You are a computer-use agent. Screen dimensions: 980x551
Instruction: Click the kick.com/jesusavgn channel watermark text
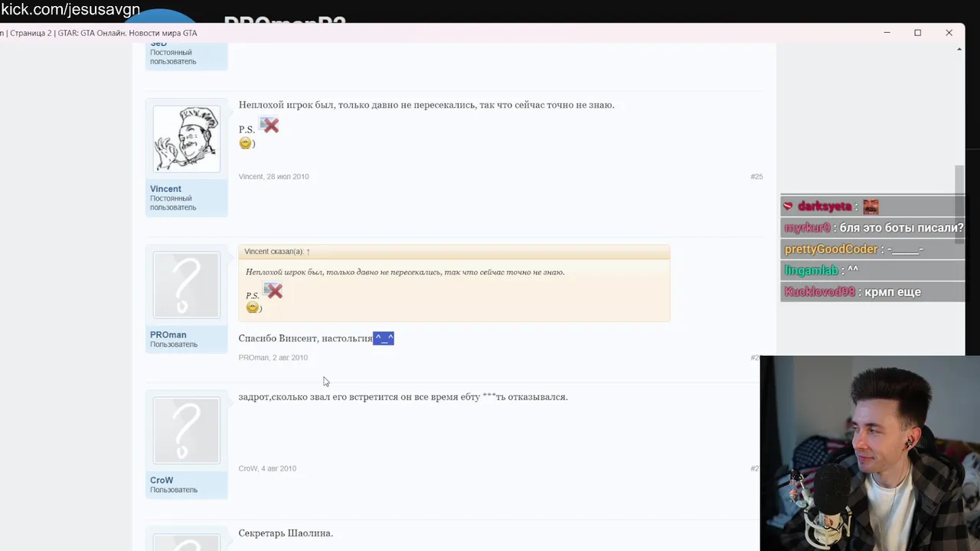[70, 10]
